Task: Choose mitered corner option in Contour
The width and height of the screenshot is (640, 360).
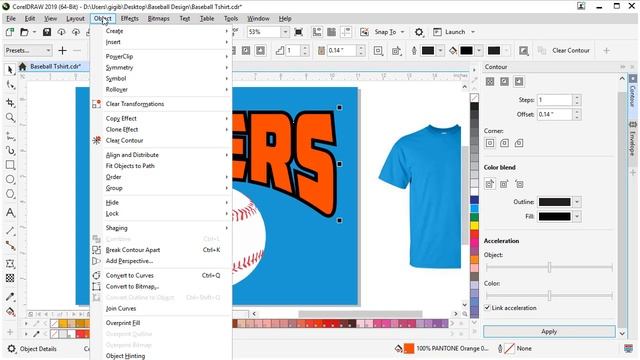Action: click(490, 143)
